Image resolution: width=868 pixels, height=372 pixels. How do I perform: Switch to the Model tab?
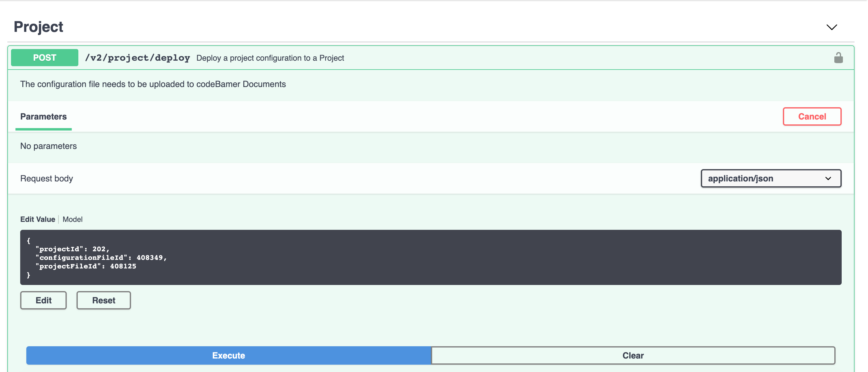point(73,219)
